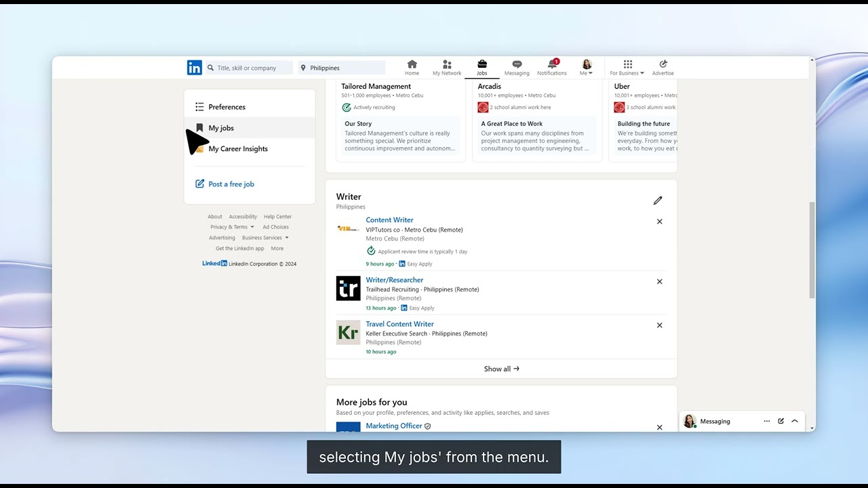Viewport: 868px width, 488px height.
Task: Dismiss the Travel Content Writer job
Action: tap(659, 325)
